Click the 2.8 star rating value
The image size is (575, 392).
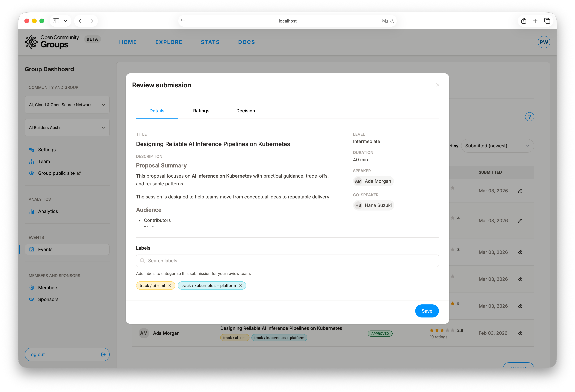pos(460,330)
